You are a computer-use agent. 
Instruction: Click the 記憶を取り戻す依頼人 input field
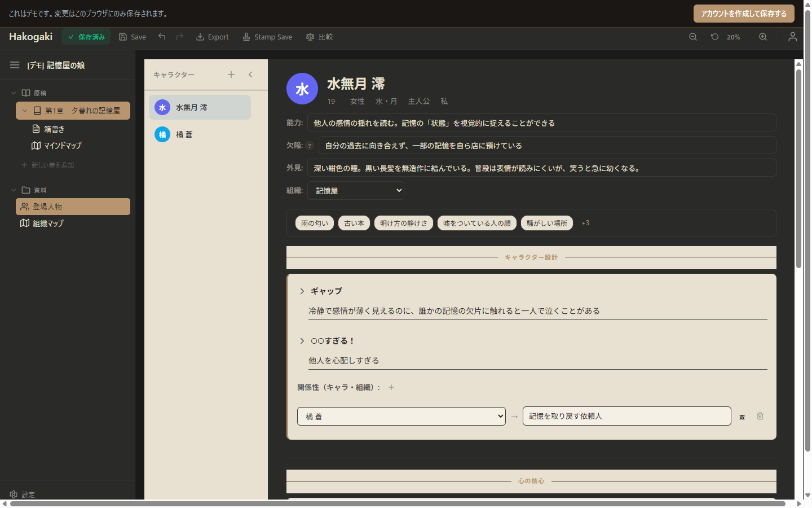click(627, 416)
